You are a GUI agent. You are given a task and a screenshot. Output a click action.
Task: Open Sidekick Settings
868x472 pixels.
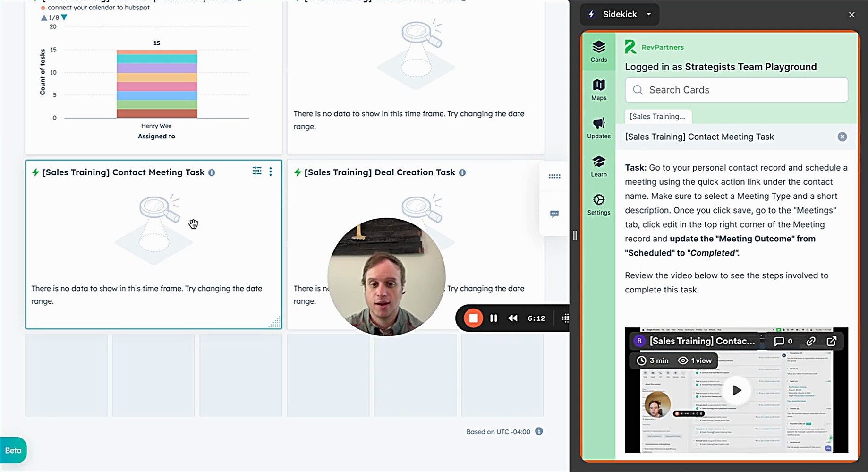point(598,205)
